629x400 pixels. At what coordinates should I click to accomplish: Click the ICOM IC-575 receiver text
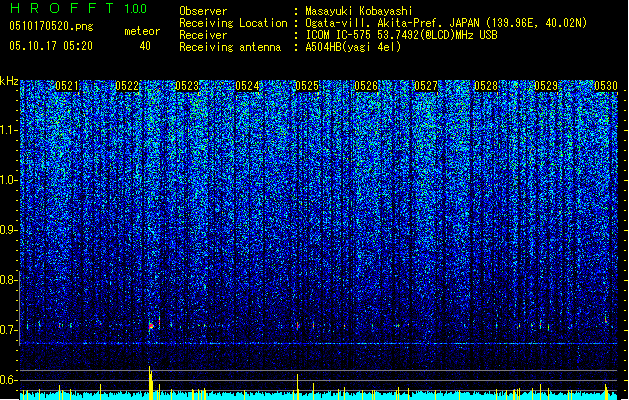coord(401,35)
